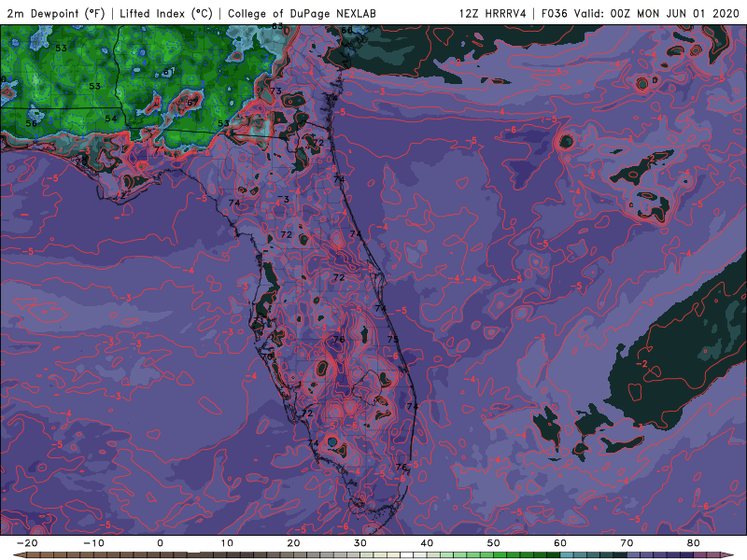Click the '80' colorbar tick label
Image resolution: width=747 pixels, height=560 pixels.
tap(694, 543)
